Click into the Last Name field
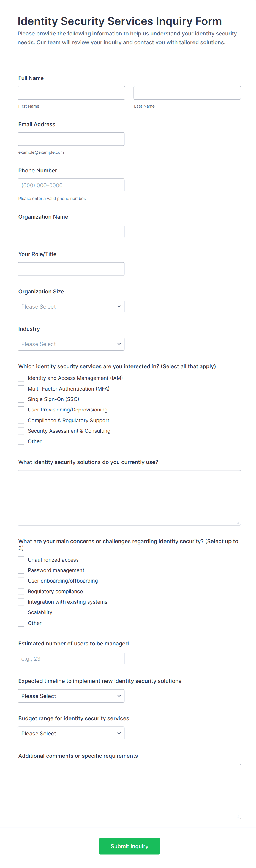The height and width of the screenshot is (868, 256). [x=187, y=93]
